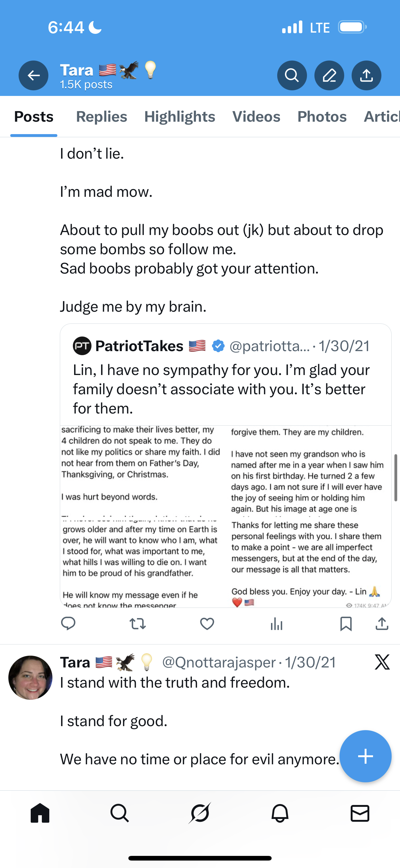This screenshot has width=400, height=868.
Task: Bookmark the post with the bookmark icon
Action: 346,624
